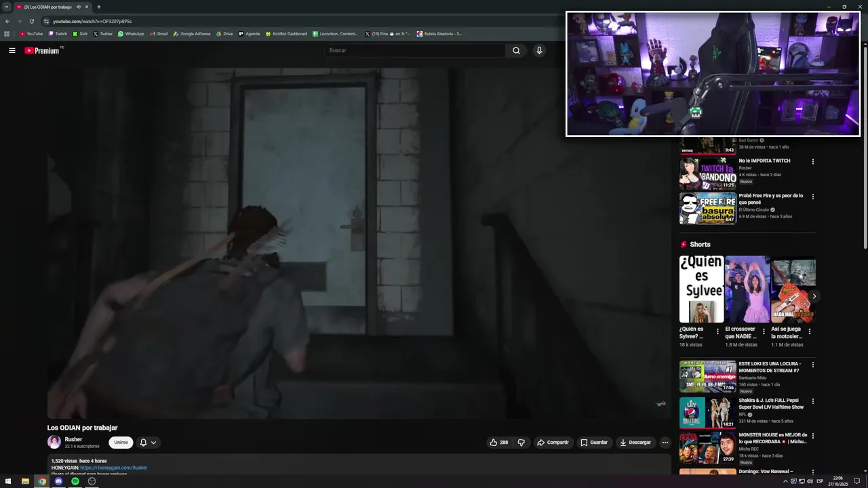Open the honeygain.com/Rusher link
868x488 pixels.
click(x=113, y=468)
